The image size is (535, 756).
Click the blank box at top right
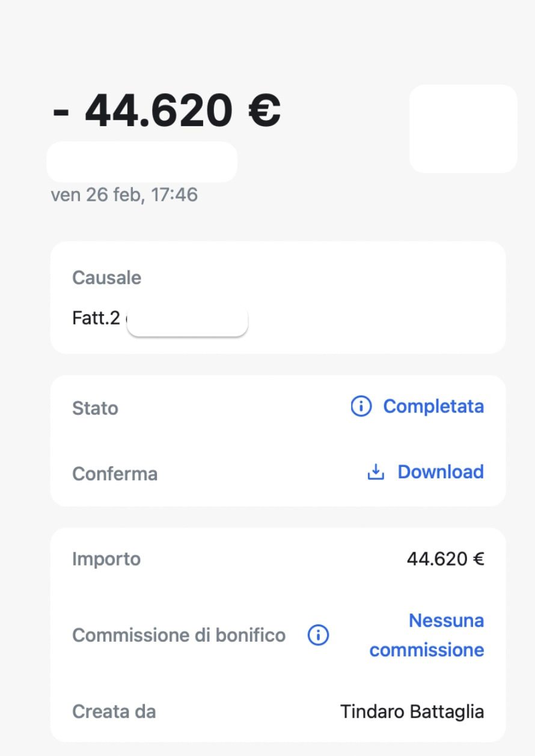point(463,129)
